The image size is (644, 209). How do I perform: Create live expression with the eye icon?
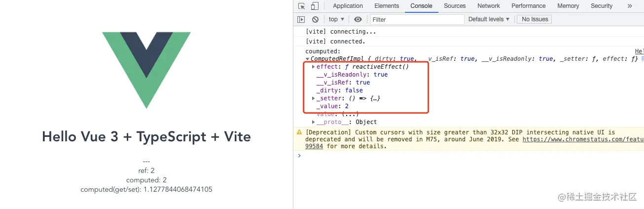tap(358, 19)
